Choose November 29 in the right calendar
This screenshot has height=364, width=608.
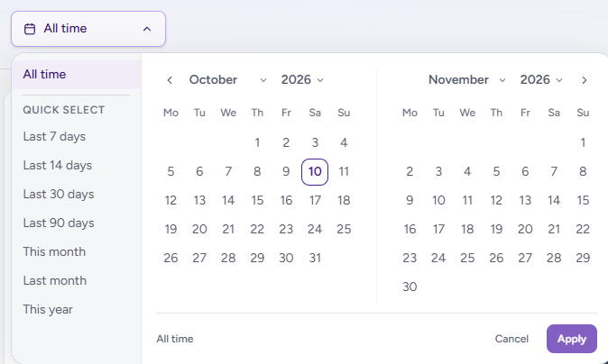(x=583, y=258)
